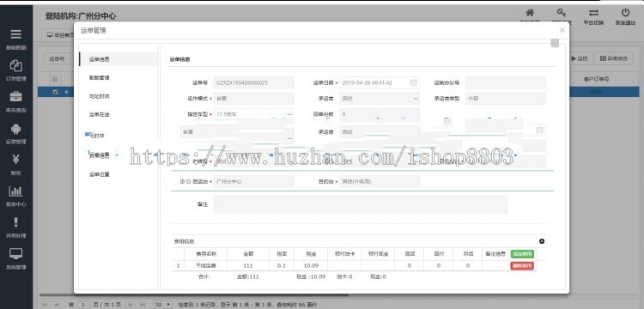
Task: Go to last page in pager
Action: click(x=143, y=305)
